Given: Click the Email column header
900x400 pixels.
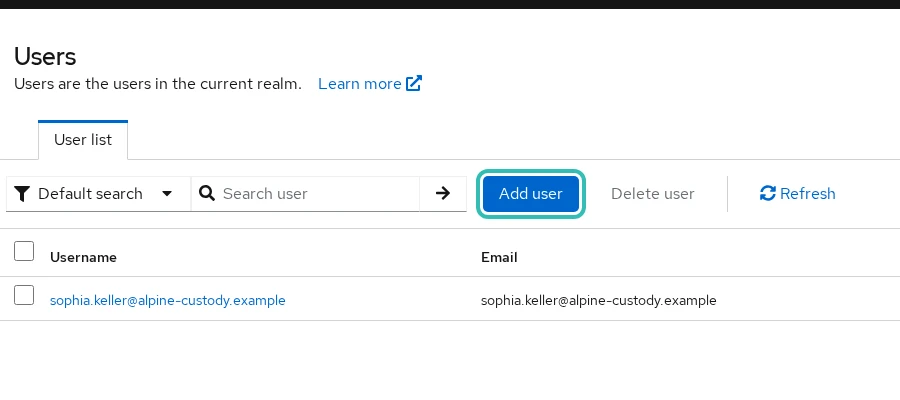Looking at the screenshot, I should tap(499, 258).
